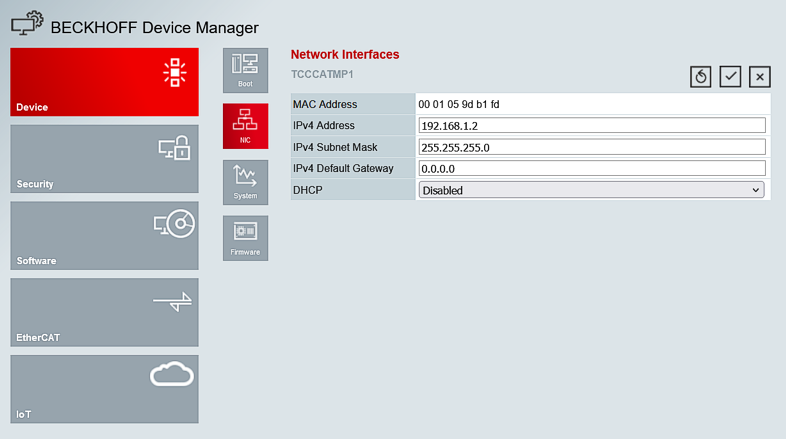Screen dimensions: 786x439
Task: Expand the DHCP dropdown
Action: [x=592, y=190]
